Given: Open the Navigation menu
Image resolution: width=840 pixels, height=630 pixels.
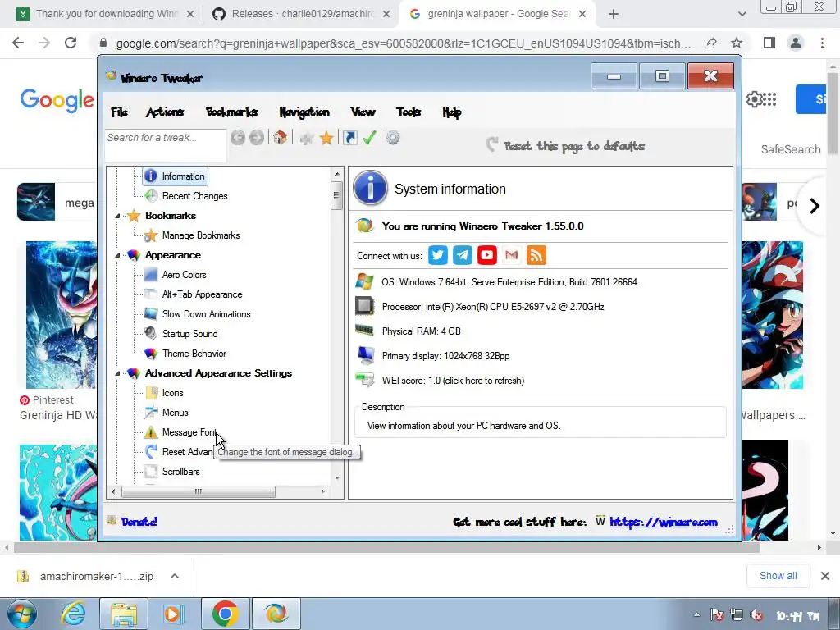Looking at the screenshot, I should point(304,112).
